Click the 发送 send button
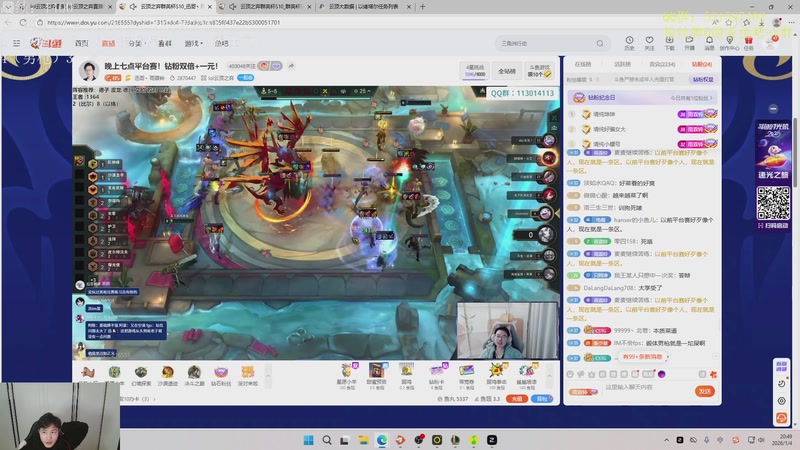Viewport: 800px width, 450px height. 705,391
